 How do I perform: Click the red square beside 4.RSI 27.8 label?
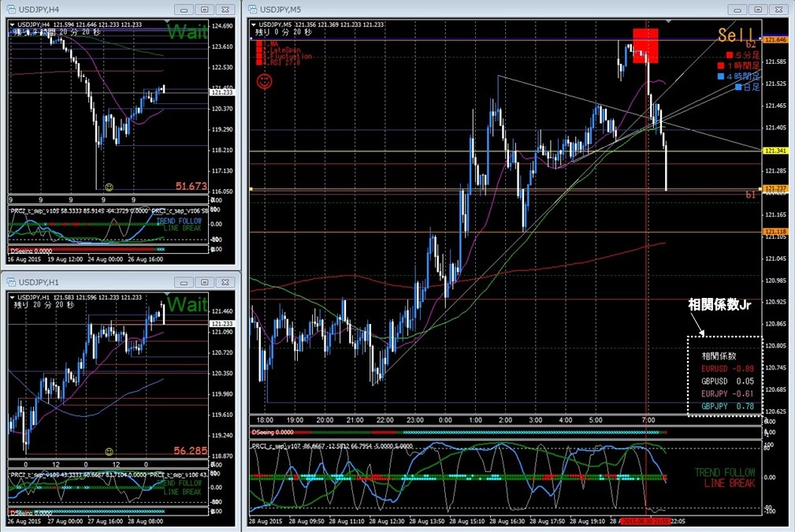(x=259, y=62)
